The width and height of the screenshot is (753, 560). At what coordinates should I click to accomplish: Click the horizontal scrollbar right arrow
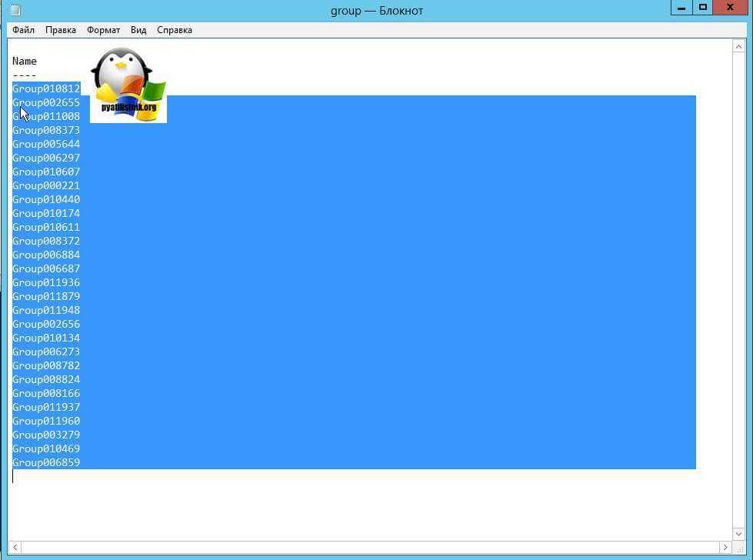(725, 547)
